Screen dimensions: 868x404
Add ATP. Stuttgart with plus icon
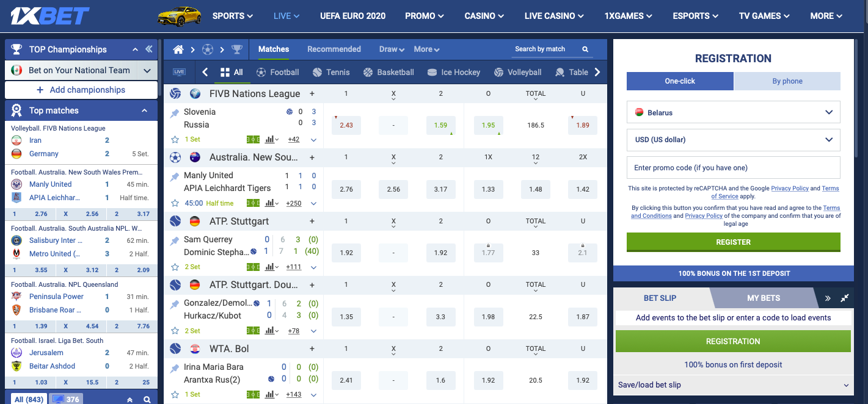(312, 221)
